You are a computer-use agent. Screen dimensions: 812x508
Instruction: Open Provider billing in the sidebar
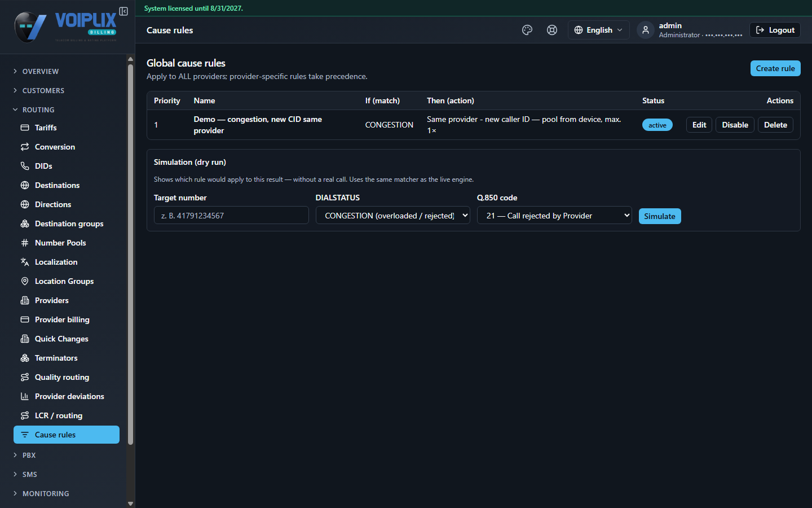(67, 319)
